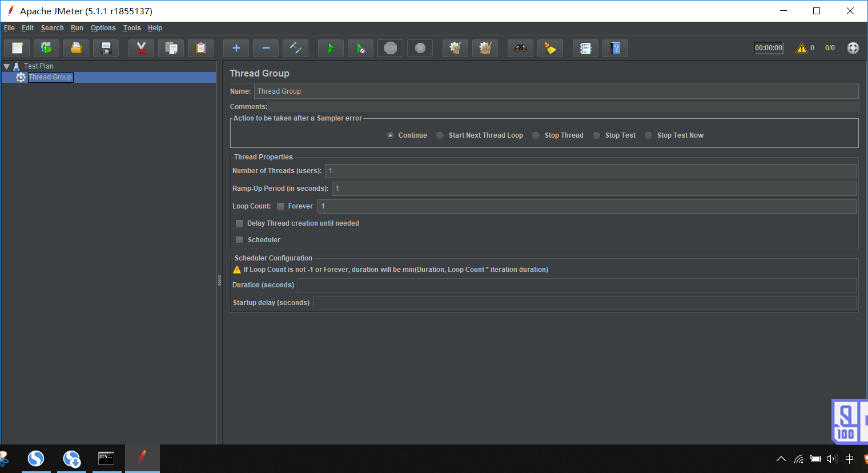Screen dimensions: 868x473
Task: Focus the Startup delay (seconds) field
Action: pyautogui.click(x=585, y=303)
